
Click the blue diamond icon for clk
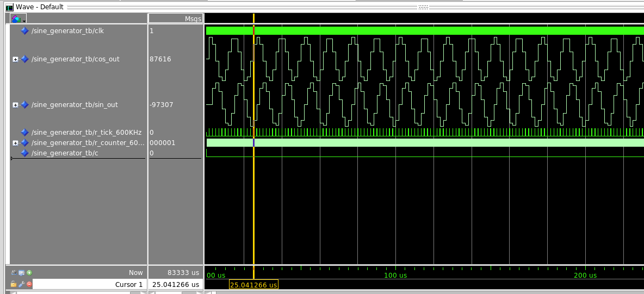(x=24, y=31)
